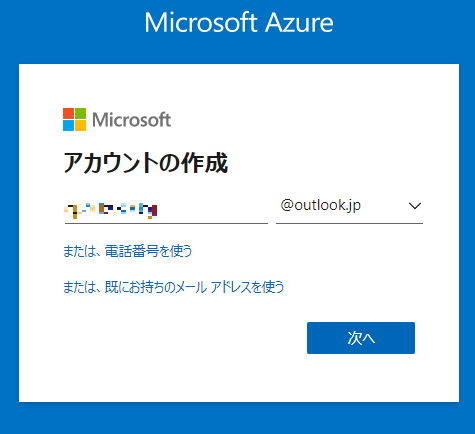Select the blurred username text in field
The width and height of the screenshot is (475, 434).
[111, 210]
